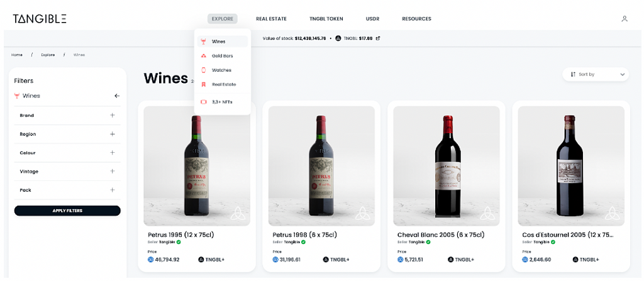This screenshot has height=281, width=644.
Task: Click the Real Estate icon in dropdown
Action: [x=203, y=84]
